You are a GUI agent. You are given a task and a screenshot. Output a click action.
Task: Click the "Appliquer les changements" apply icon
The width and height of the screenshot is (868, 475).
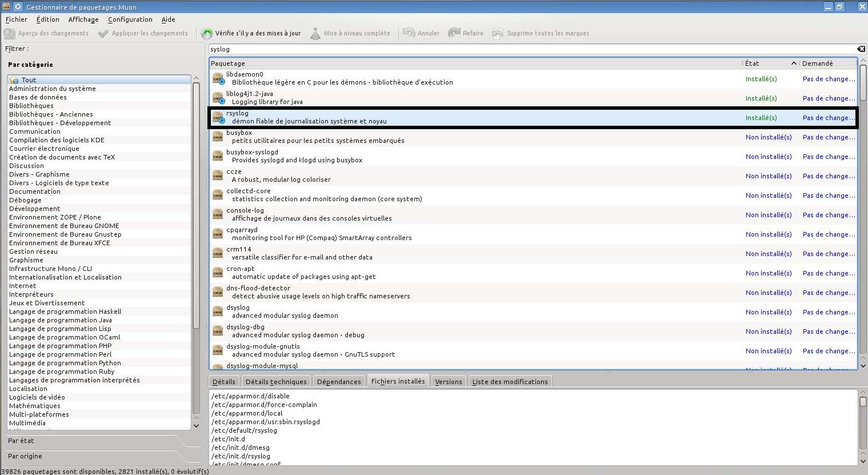[x=103, y=33]
